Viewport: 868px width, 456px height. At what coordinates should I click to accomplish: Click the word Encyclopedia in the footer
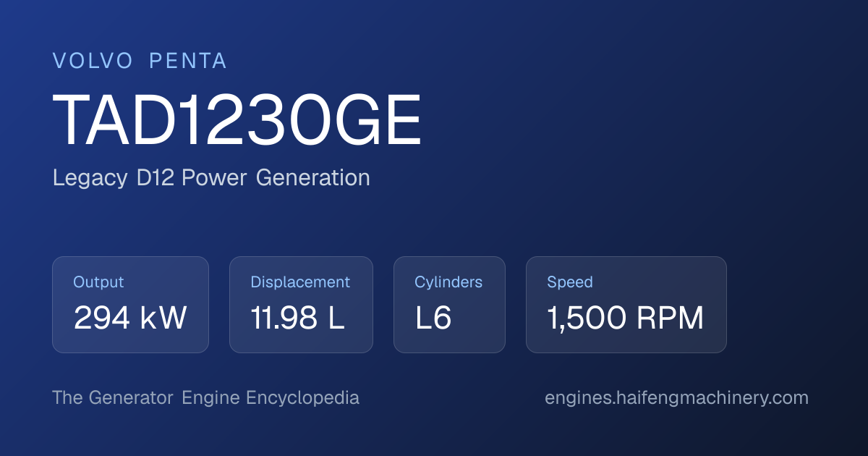pyautogui.click(x=302, y=398)
